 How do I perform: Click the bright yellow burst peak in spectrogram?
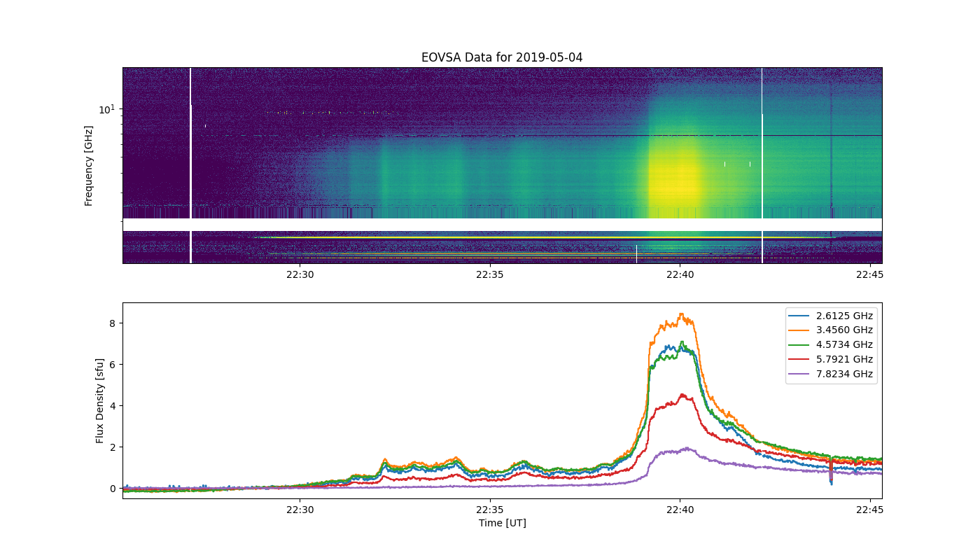click(x=678, y=183)
